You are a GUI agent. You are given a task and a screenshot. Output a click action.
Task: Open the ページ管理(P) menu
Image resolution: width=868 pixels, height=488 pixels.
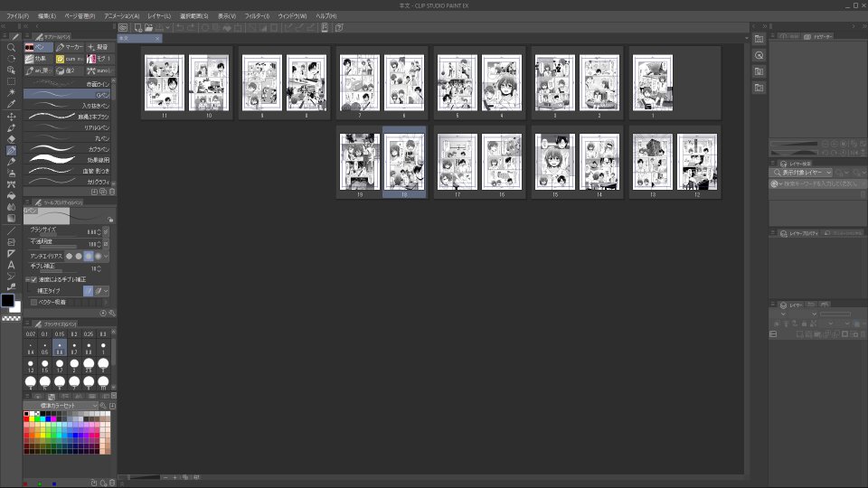click(x=80, y=16)
